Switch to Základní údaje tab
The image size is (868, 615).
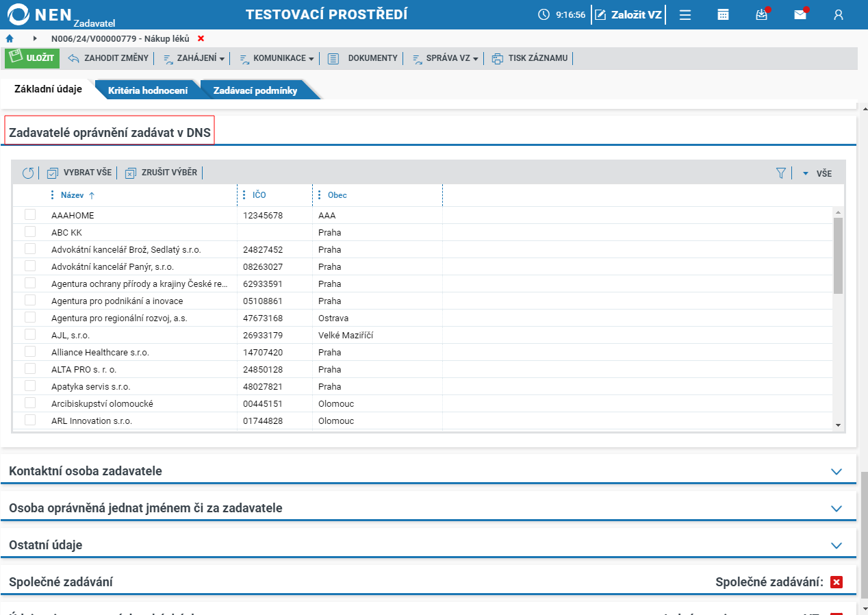pyautogui.click(x=48, y=89)
